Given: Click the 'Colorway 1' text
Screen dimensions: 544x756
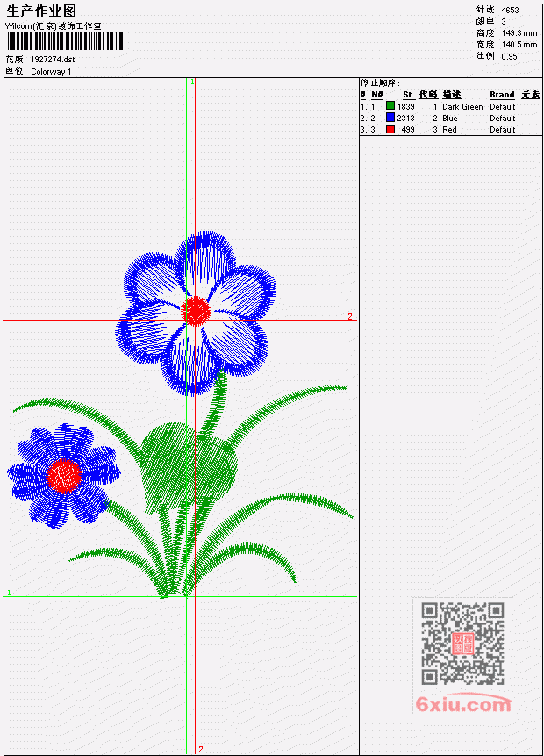Looking at the screenshot, I should 51,72.
